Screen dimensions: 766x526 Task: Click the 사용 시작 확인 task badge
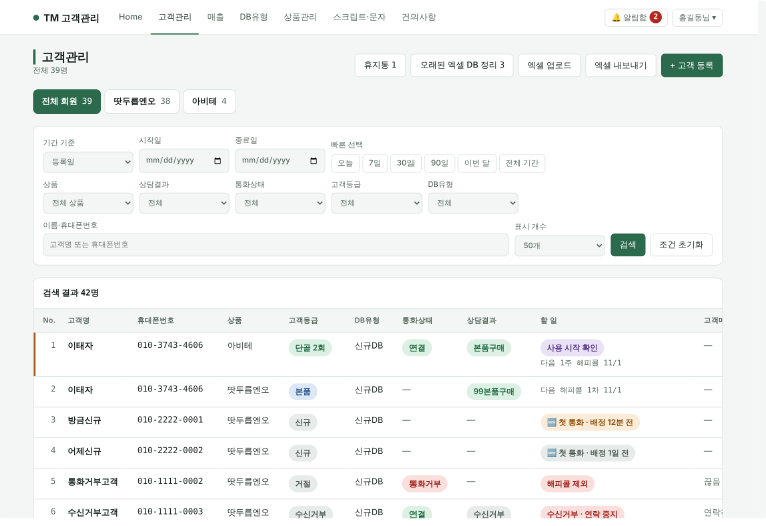[572, 348]
